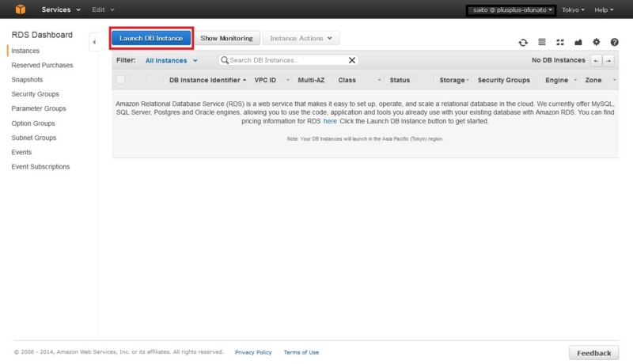The height and width of the screenshot is (364, 633).
Task: Open the Tokyo region dropdown
Action: tap(573, 9)
